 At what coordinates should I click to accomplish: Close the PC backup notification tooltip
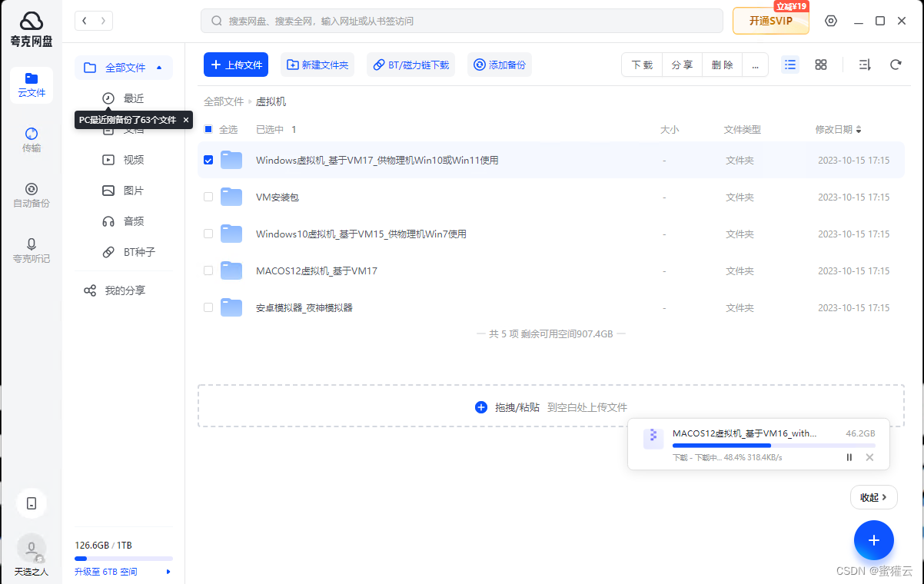click(x=185, y=120)
